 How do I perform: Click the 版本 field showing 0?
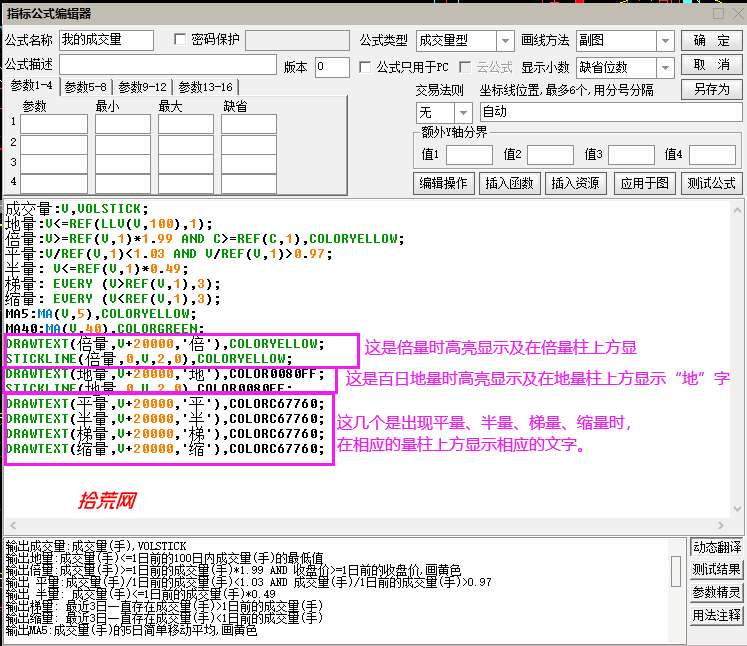pos(333,67)
